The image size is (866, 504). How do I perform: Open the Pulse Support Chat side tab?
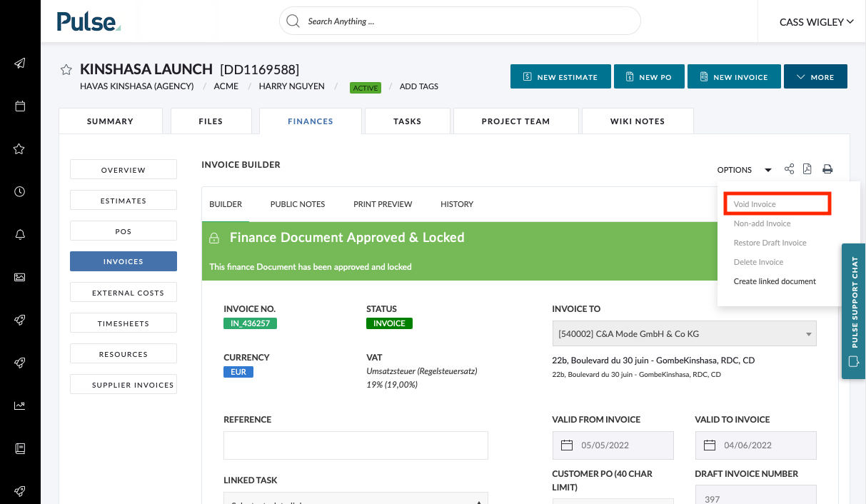[854, 311]
